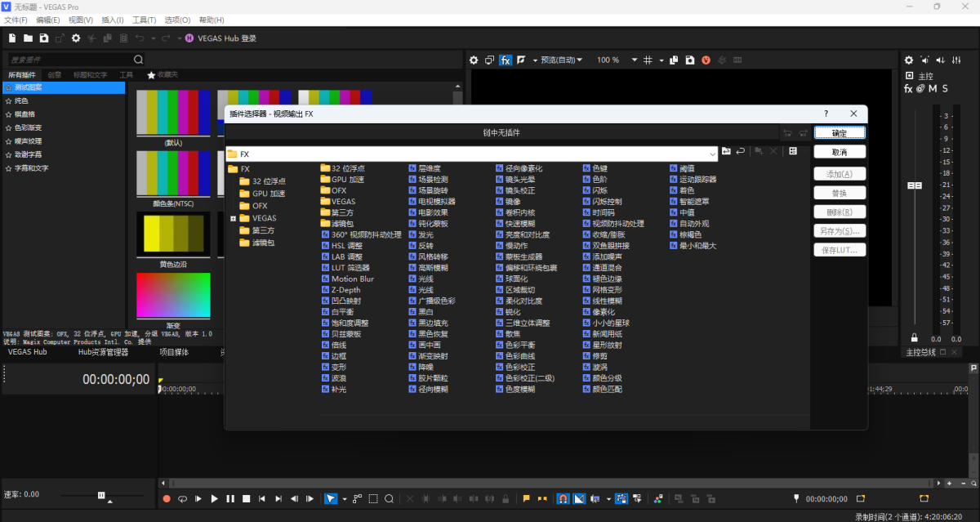The height and width of the screenshot is (522, 980).
Task: Open the FX folder path dropdown
Action: [712, 154]
